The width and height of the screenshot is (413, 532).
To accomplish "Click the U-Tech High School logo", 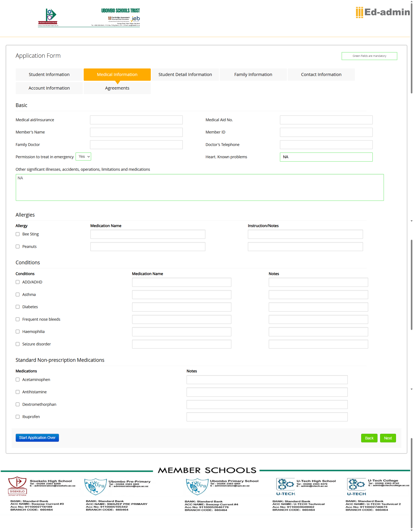I will tap(285, 487).
